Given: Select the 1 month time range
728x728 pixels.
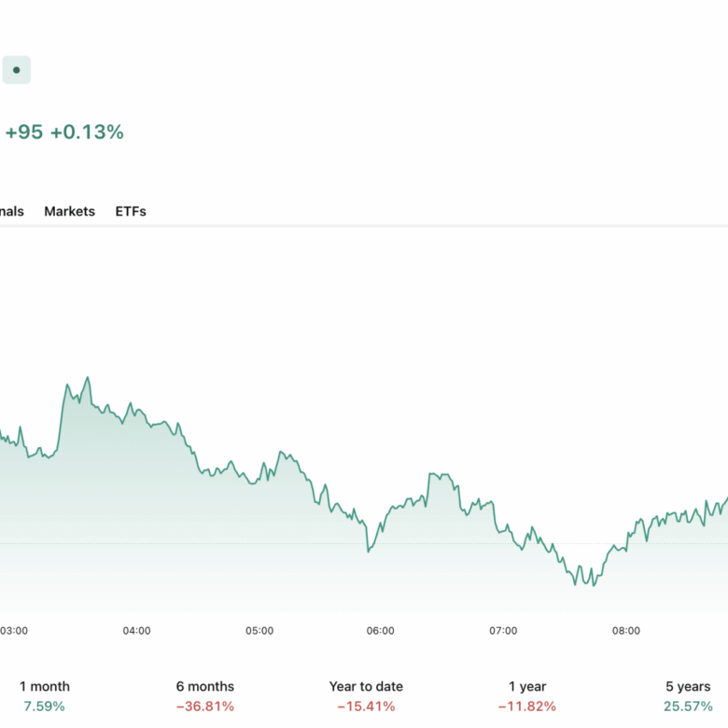Looking at the screenshot, I should [x=45, y=686].
